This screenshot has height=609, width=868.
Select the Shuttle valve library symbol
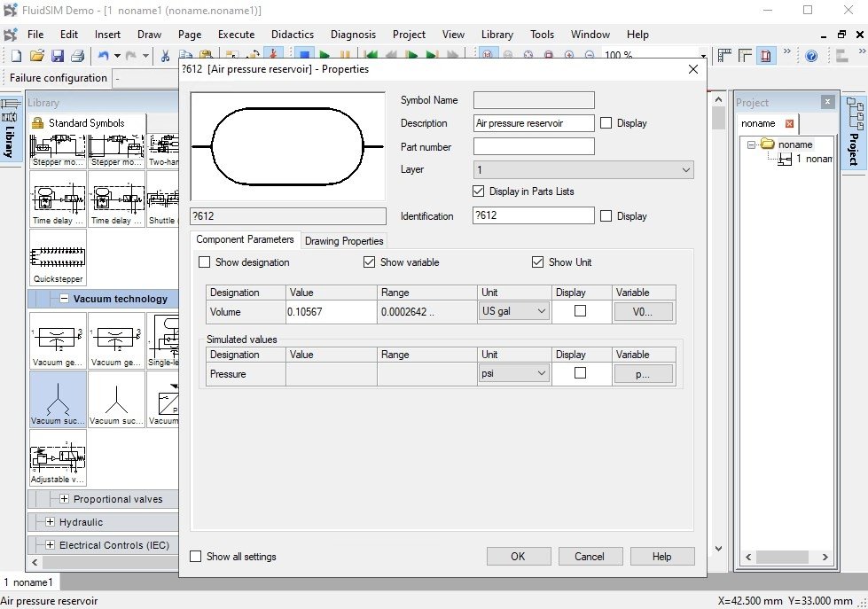point(163,199)
